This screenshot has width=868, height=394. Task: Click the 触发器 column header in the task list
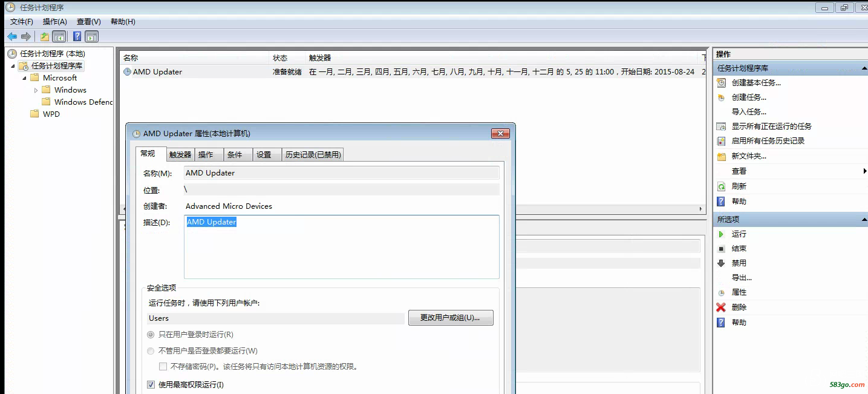502,58
